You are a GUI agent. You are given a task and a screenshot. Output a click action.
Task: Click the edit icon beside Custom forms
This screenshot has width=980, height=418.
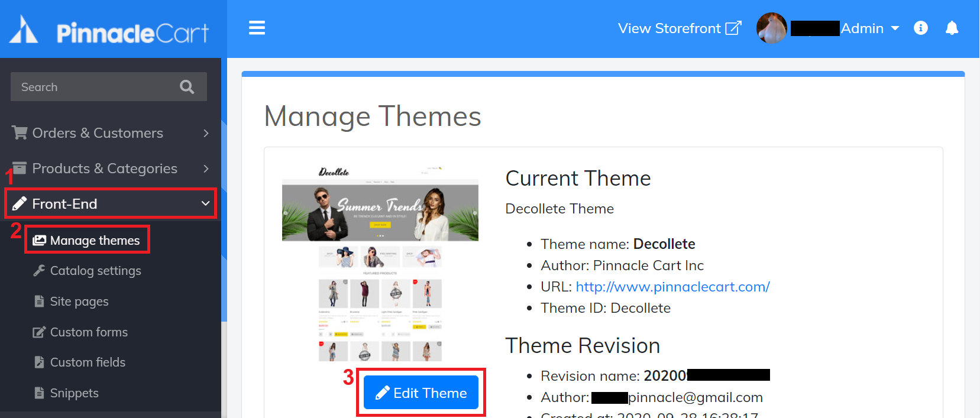pyautogui.click(x=39, y=332)
